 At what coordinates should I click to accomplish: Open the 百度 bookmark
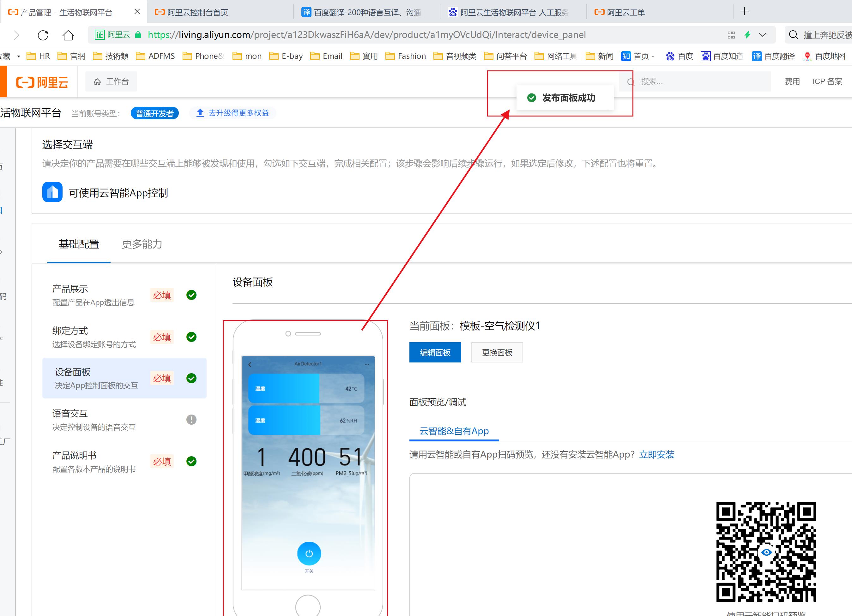(679, 56)
